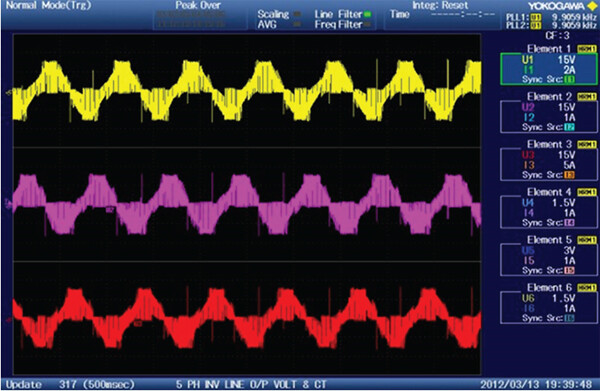Click the Update 317 (500msec) status

(x=70, y=384)
